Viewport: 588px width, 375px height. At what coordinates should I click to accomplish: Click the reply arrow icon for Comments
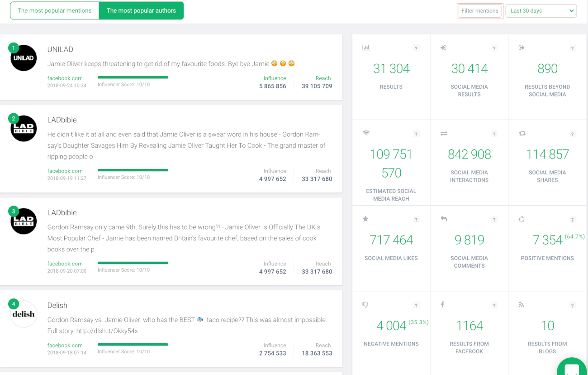tap(444, 219)
